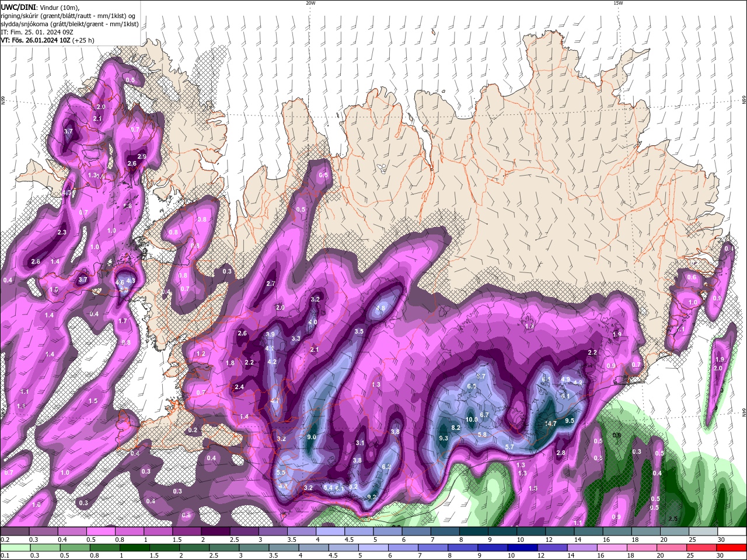The height and width of the screenshot is (560, 747).
Task: Click the bright pink upper legend swatch between 0.5 and 0.8
Action: pyautogui.click(x=101, y=531)
